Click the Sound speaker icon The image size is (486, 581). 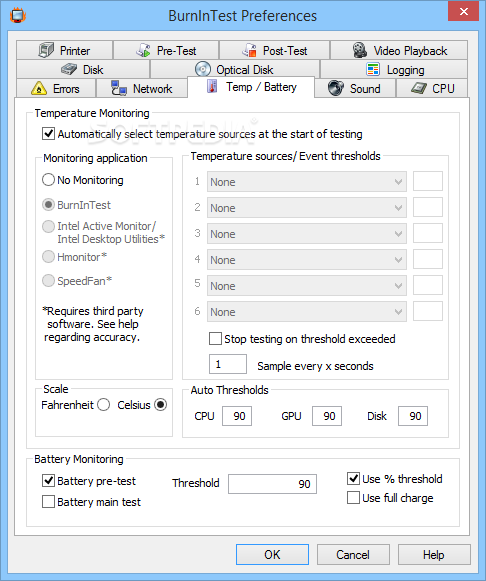point(336,88)
